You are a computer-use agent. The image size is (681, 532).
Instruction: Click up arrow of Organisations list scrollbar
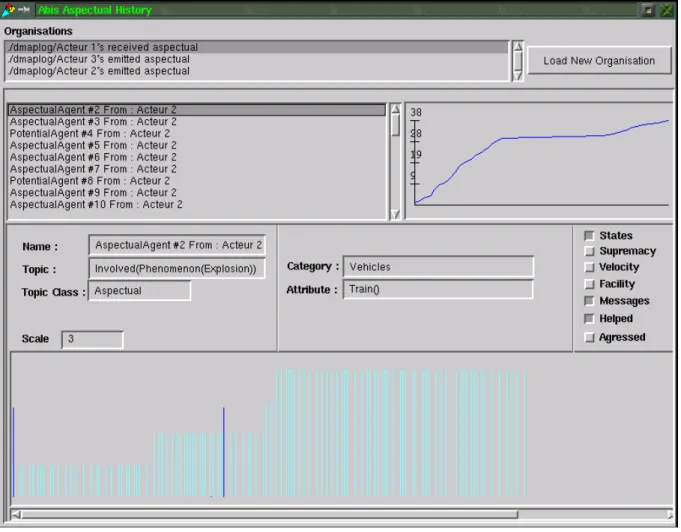[x=518, y=46]
